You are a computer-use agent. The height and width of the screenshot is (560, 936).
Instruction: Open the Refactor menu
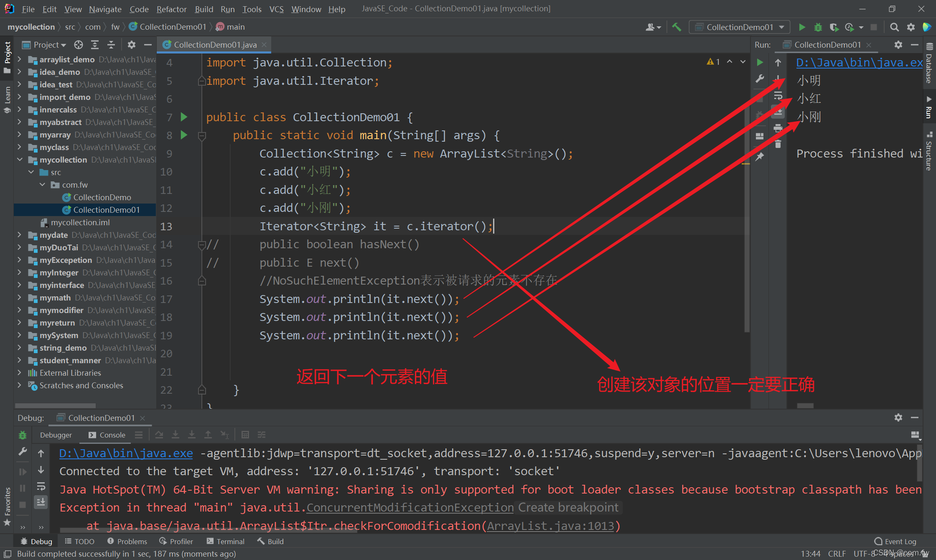click(171, 9)
